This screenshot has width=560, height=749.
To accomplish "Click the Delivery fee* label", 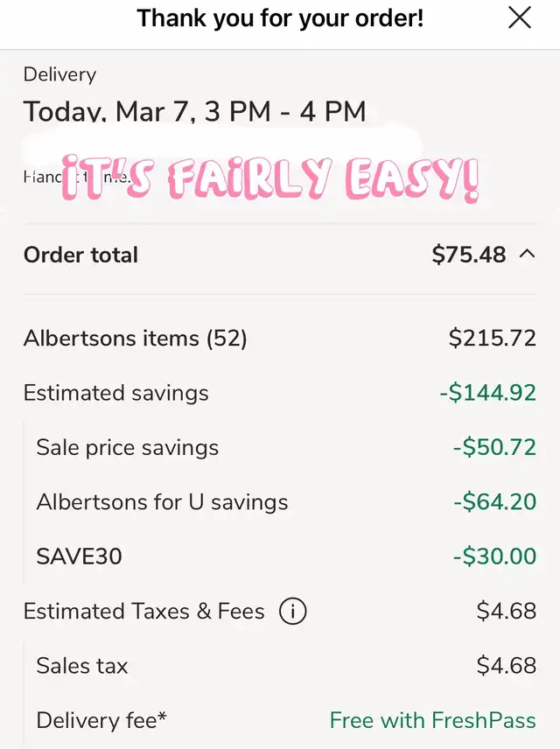I will point(101,720).
